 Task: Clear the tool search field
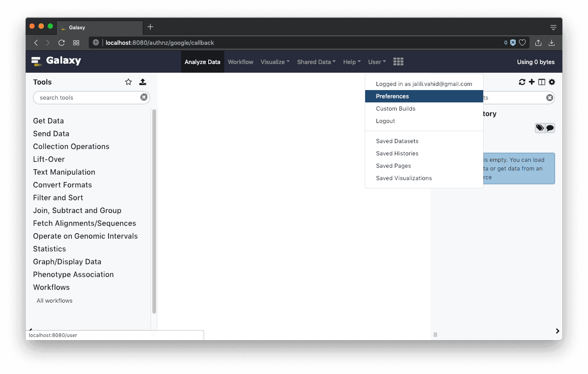144,97
